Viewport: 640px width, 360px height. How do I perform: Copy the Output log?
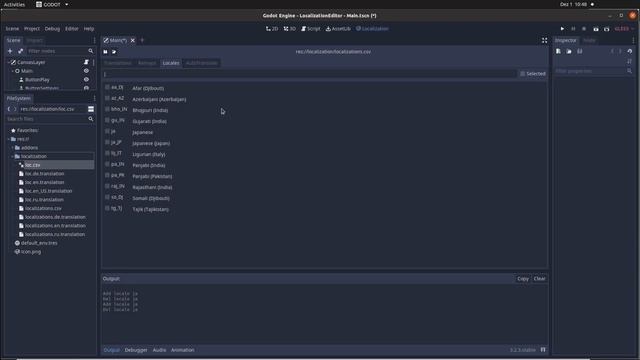click(522, 279)
